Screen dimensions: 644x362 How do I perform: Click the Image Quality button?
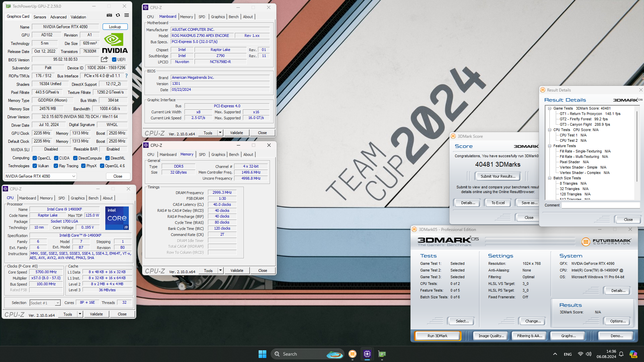pyautogui.click(x=491, y=336)
